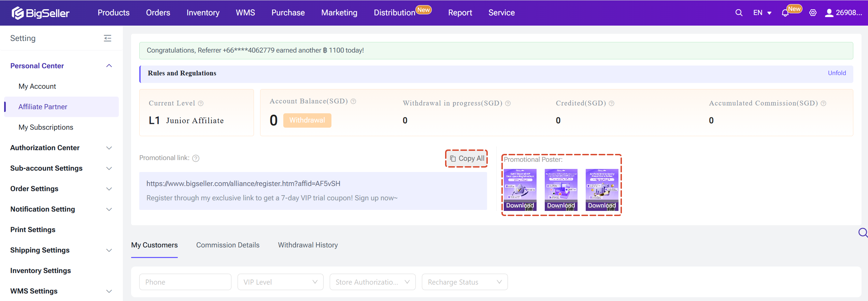Click help icon next to Promotional link
The height and width of the screenshot is (301, 868).
click(196, 158)
